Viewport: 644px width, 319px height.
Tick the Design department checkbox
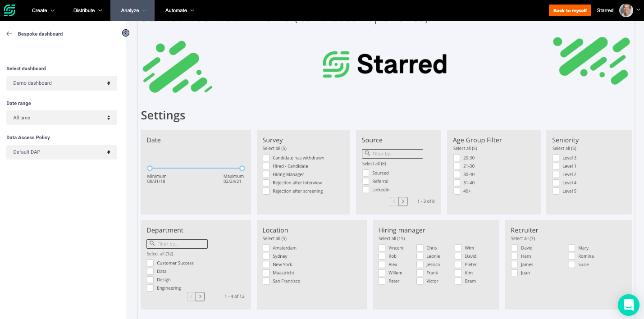pyautogui.click(x=151, y=280)
